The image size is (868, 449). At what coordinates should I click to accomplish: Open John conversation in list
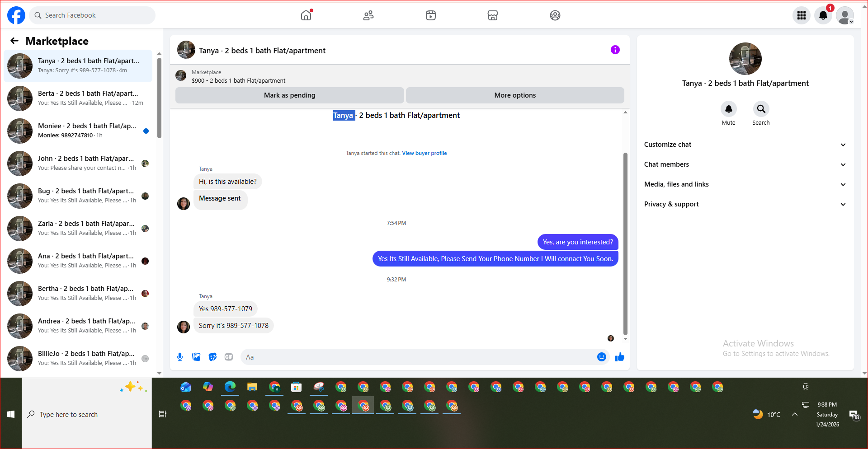tap(78, 163)
